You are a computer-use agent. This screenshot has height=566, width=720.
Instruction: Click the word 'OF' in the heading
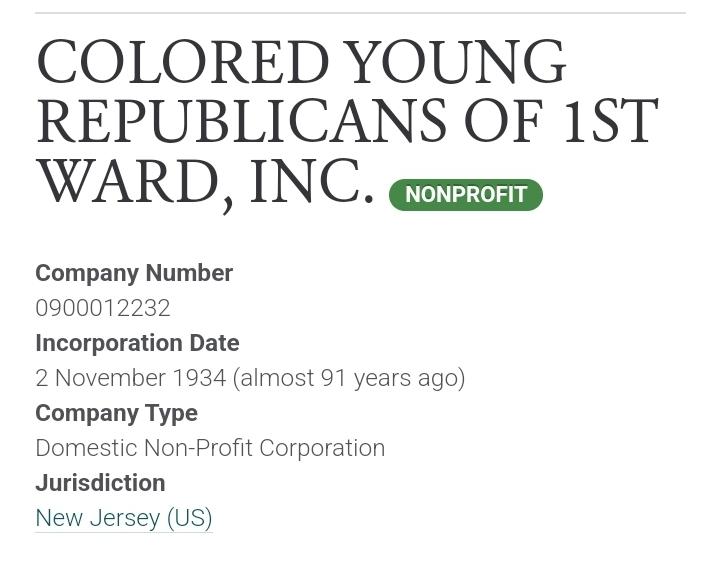[x=505, y=122]
